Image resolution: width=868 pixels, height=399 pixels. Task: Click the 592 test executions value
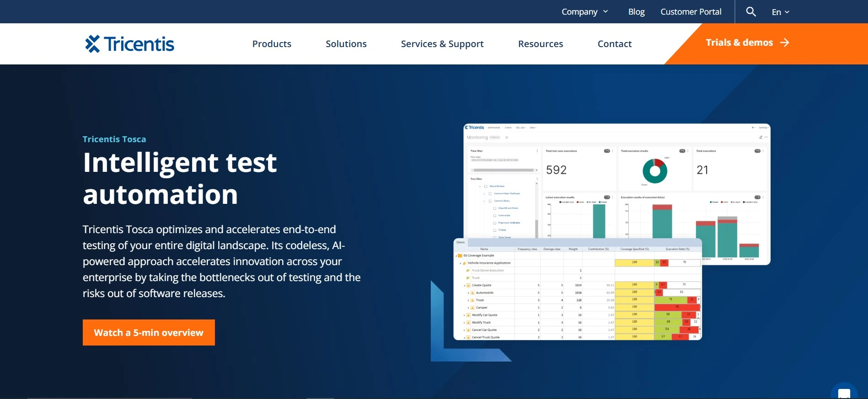(x=556, y=170)
